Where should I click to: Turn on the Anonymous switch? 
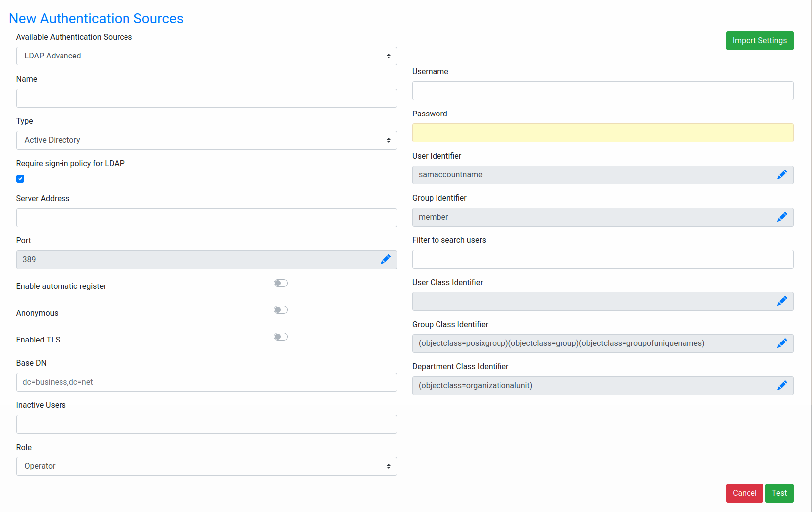pos(280,310)
